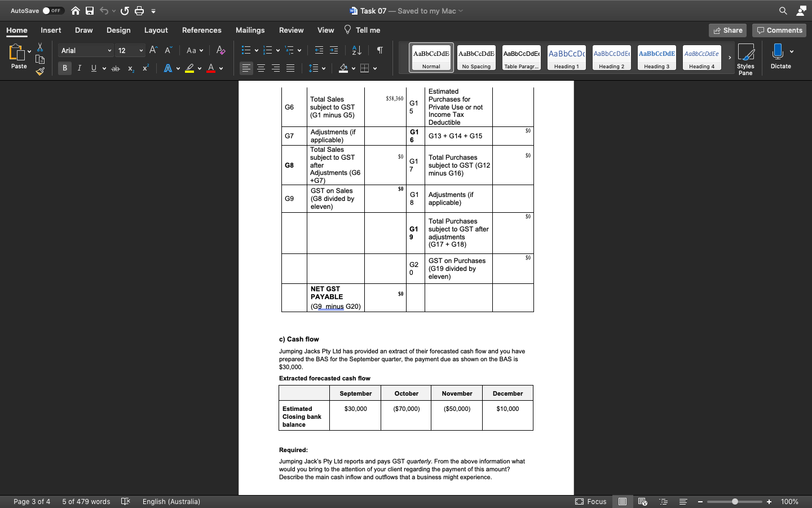Viewport: 812px width, 508px height.
Task: Open the Comments panel
Action: click(779, 30)
